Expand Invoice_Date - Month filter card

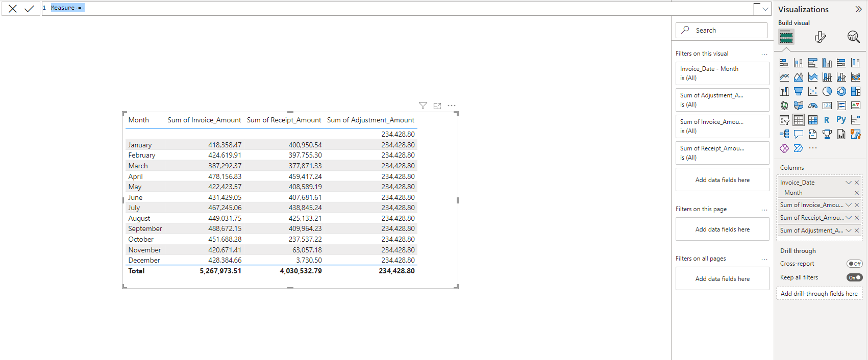(722, 73)
